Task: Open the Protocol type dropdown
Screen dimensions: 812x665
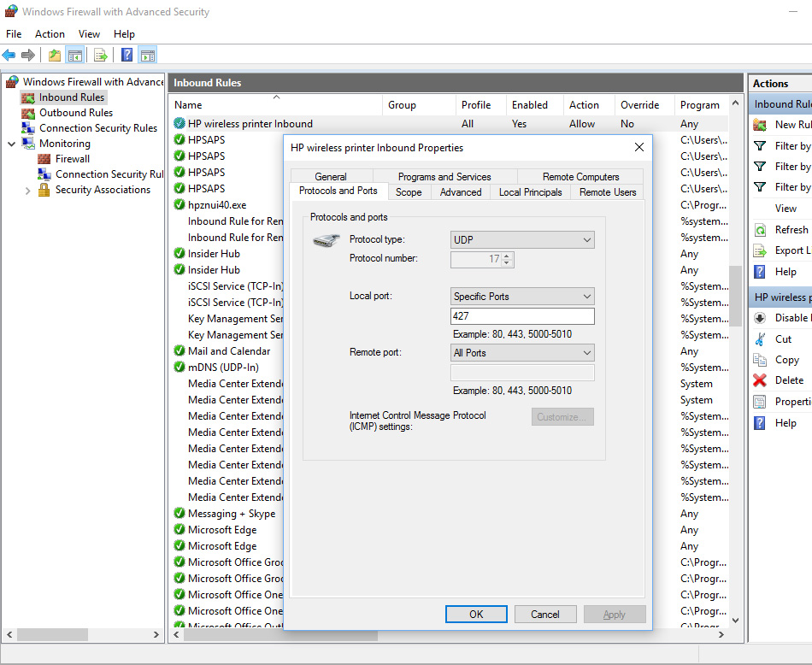Action: point(522,240)
